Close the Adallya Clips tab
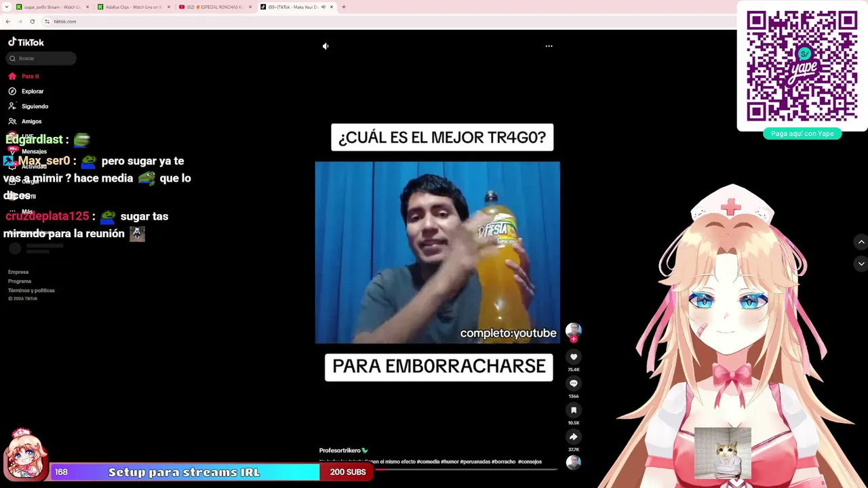This screenshot has width=868, height=488. [169, 7]
